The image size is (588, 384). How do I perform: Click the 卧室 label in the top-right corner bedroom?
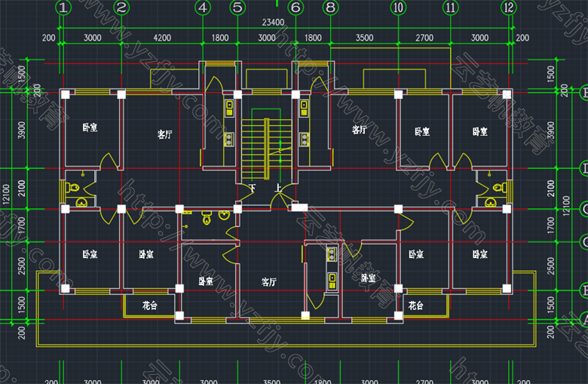pos(479,132)
